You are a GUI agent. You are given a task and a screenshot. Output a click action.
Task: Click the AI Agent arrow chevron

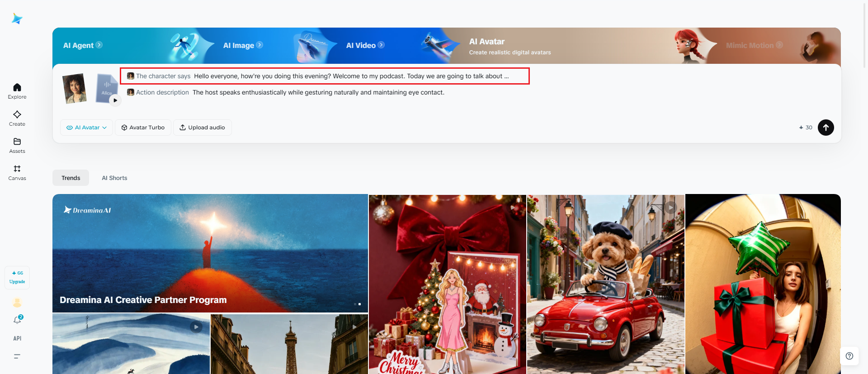point(99,45)
